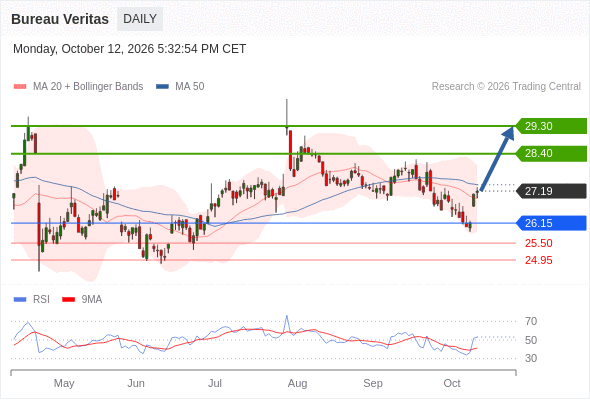
Task: Click the RSI 50 level label
Action: (x=531, y=340)
